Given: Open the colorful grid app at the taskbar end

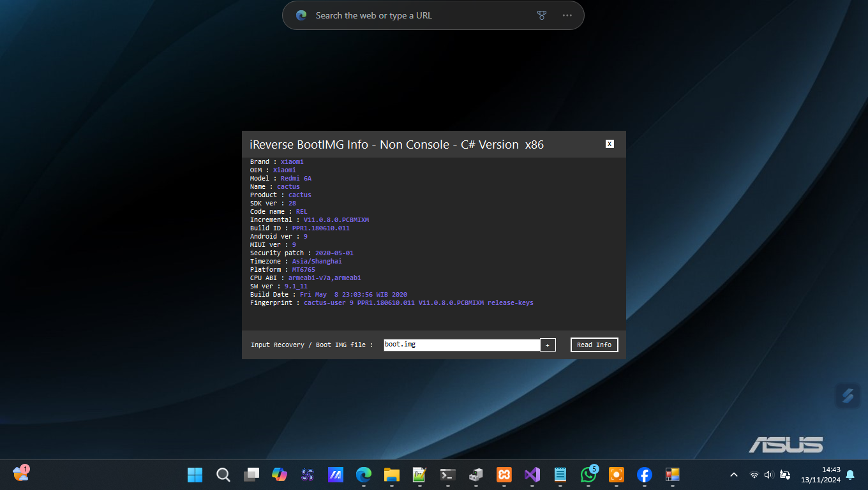Looking at the screenshot, I should click(x=672, y=475).
